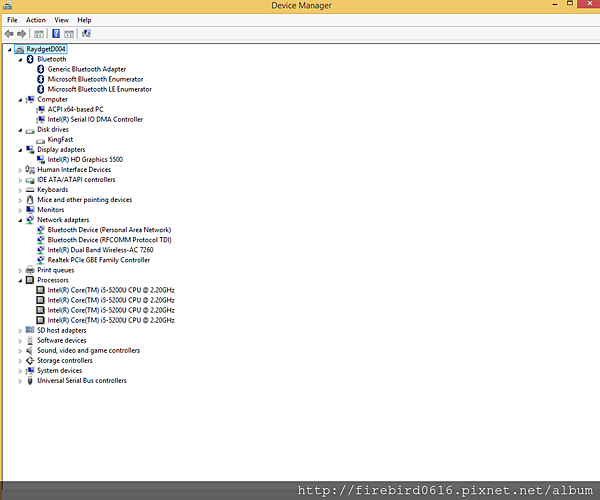The height and width of the screenshot is (500, 600).
Task: Click the Human Interface Devices icon
Action: 30,169
